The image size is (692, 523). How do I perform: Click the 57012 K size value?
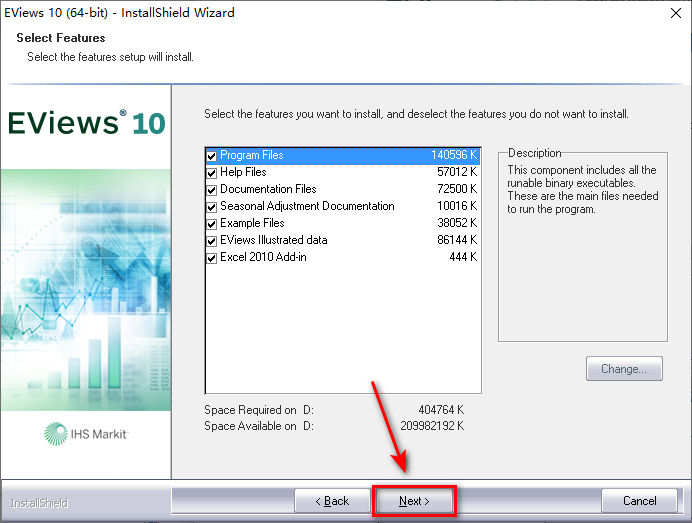[457, 172]
